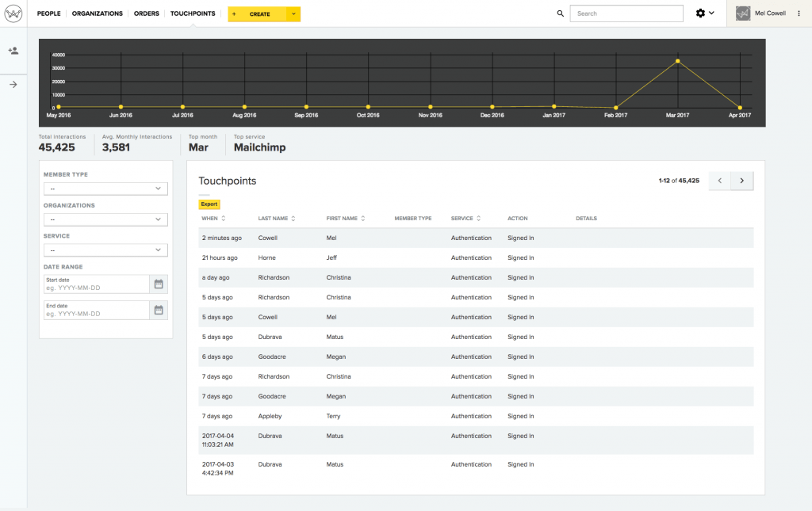
Task: Click the 2017-04-04 11:03:21 AM timestamp
Action: [217, 440]
